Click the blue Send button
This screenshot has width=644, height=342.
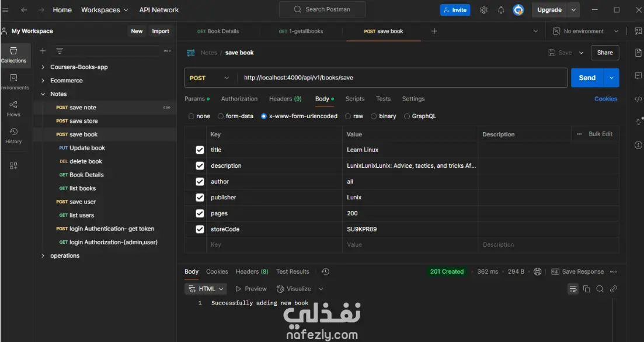[x=587, y=78]
